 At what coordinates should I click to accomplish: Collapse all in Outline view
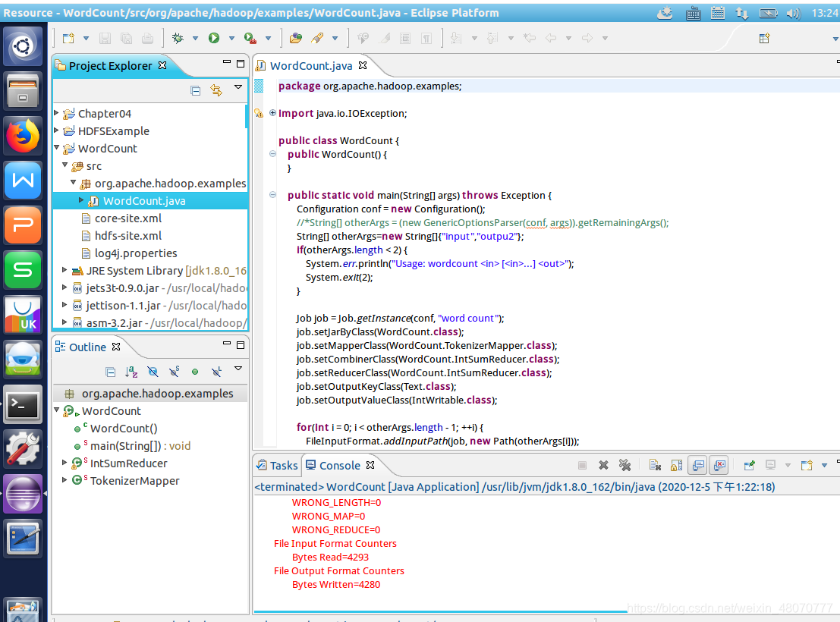(x=110, y=372)
